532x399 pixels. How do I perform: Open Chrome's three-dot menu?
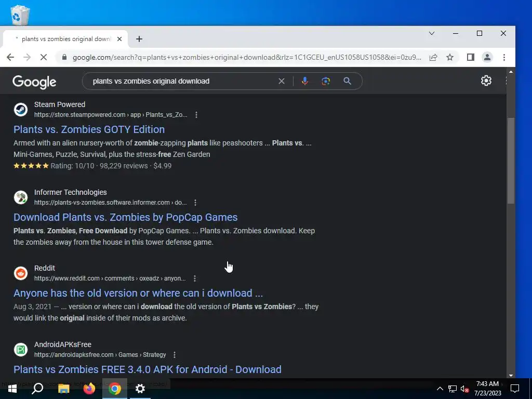(x=504, y=57)
